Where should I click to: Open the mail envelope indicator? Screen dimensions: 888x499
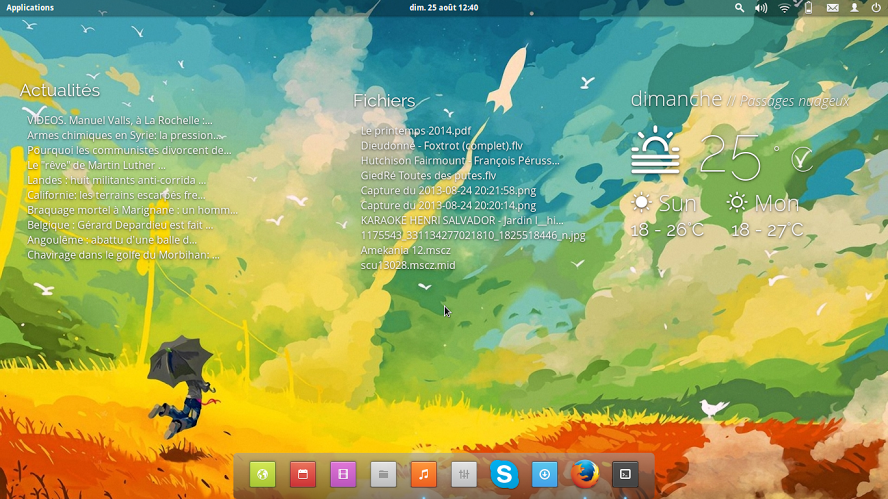pos(832,7)
